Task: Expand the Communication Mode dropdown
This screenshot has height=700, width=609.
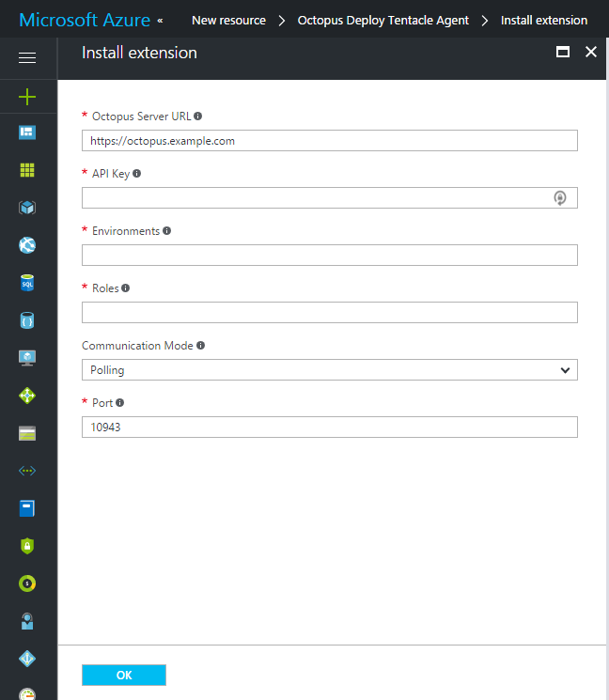Action: [x=329, y=370]
